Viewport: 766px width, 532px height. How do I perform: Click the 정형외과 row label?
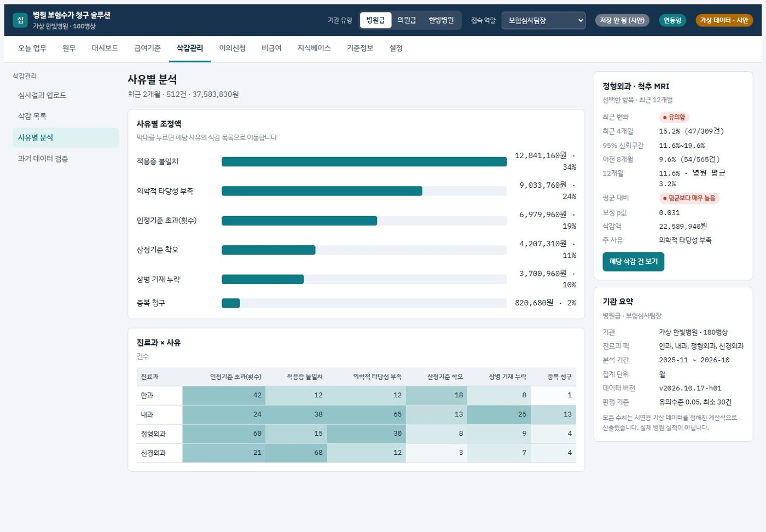point(153,433)
